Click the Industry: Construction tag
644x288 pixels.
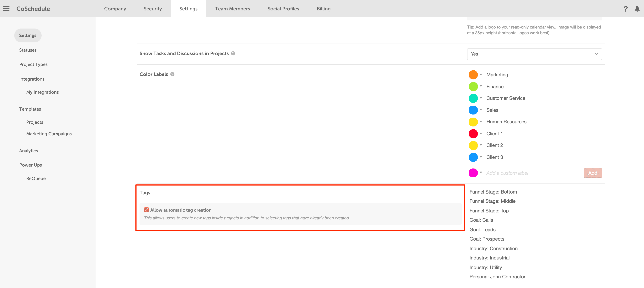pyautogui.click(x=494, y=248)
